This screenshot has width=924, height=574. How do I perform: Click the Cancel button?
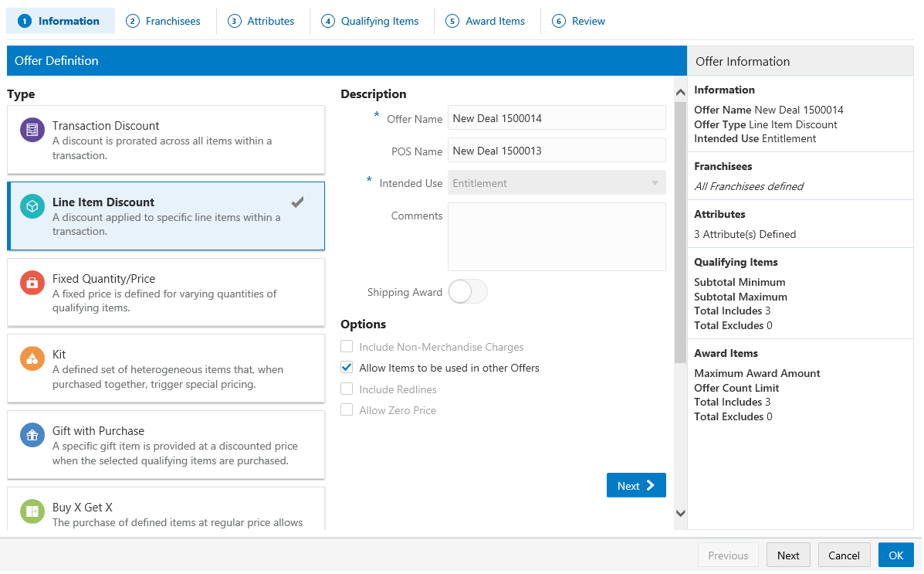tap(844, 555)
